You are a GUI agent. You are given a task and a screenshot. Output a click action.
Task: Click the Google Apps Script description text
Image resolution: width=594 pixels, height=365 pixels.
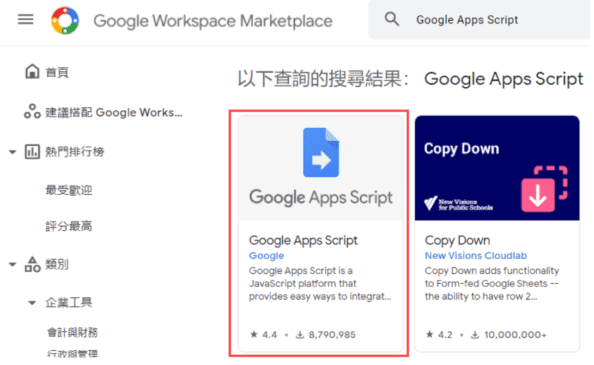320,284
